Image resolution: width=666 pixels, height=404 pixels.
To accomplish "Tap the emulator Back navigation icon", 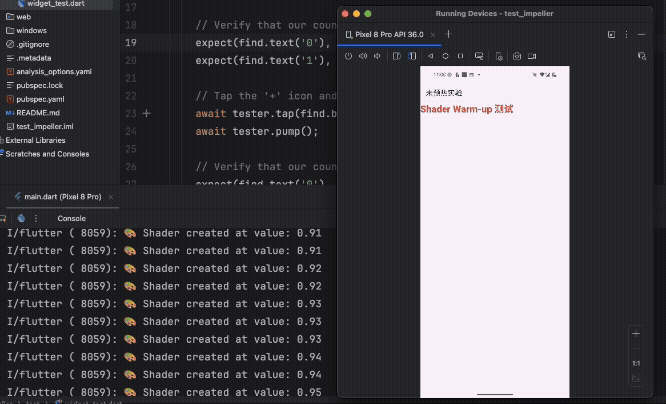I will coord(431,56).
